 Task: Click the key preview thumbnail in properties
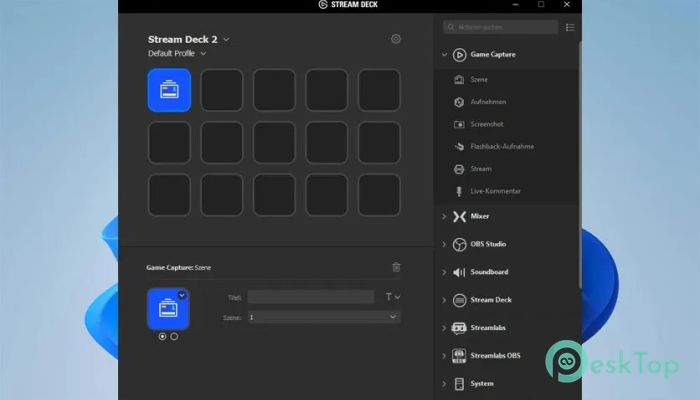click(168, 309)
